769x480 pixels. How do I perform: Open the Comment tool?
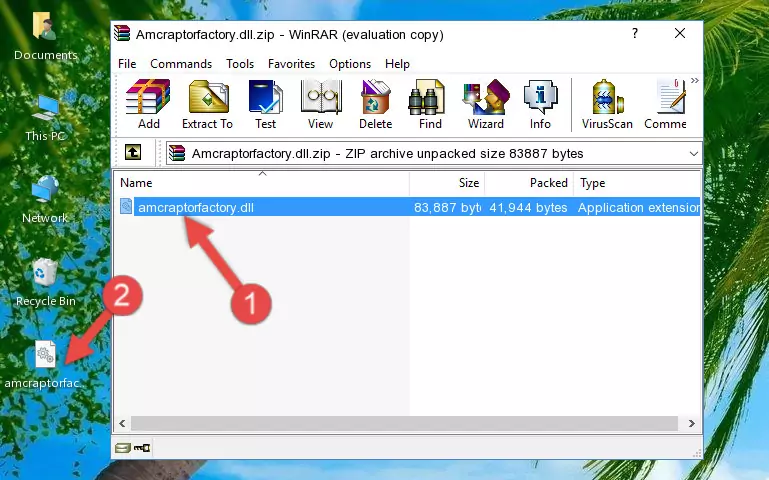(x=666, y=104)
